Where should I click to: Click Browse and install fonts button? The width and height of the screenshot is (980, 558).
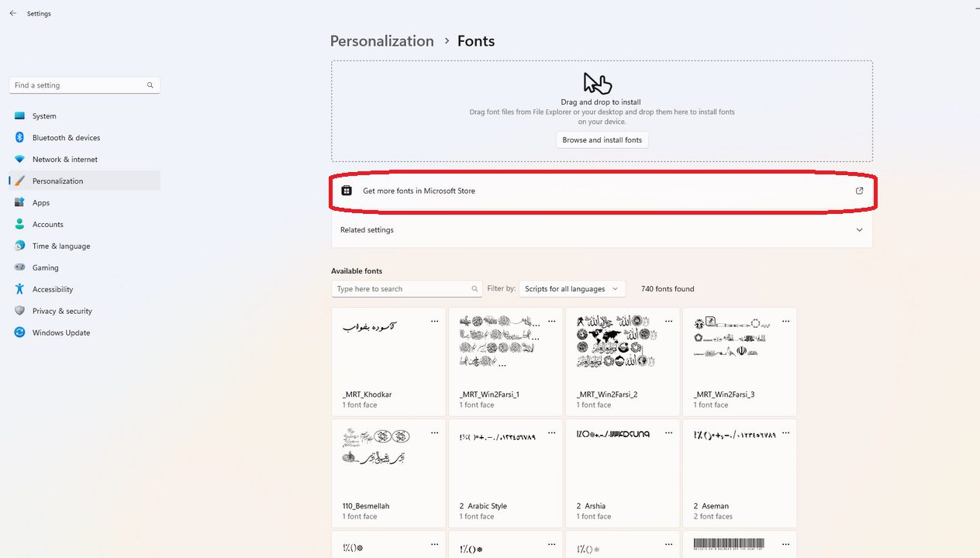coord(602,140)
